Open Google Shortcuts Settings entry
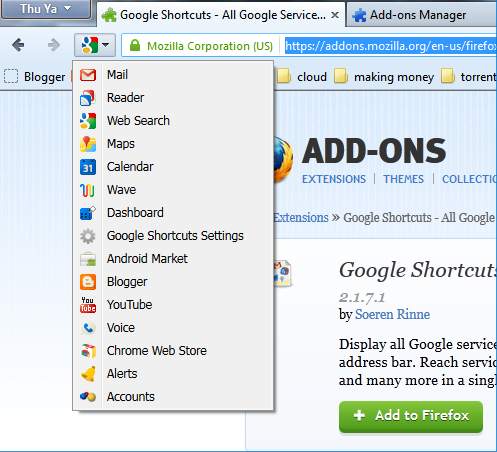The height and width of the screenshot is (452, 497). click(x=173, y=236)
